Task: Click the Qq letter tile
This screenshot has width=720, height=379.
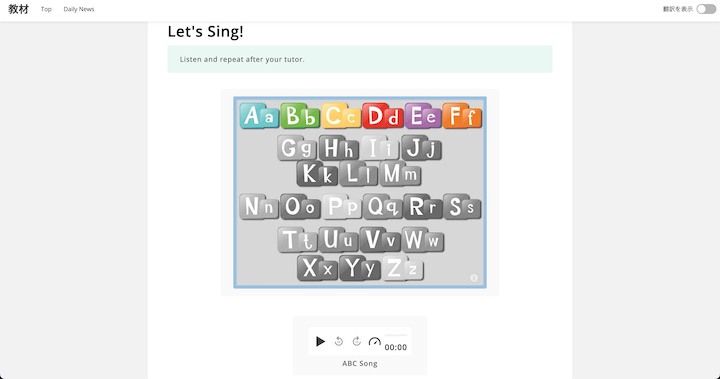Action: click(382, 207)
